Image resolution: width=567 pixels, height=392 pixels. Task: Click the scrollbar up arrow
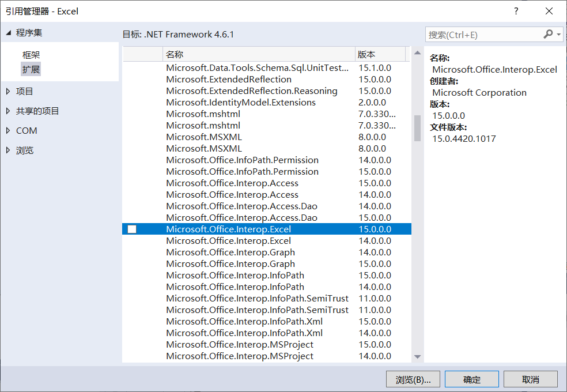[x=417, y=53]
